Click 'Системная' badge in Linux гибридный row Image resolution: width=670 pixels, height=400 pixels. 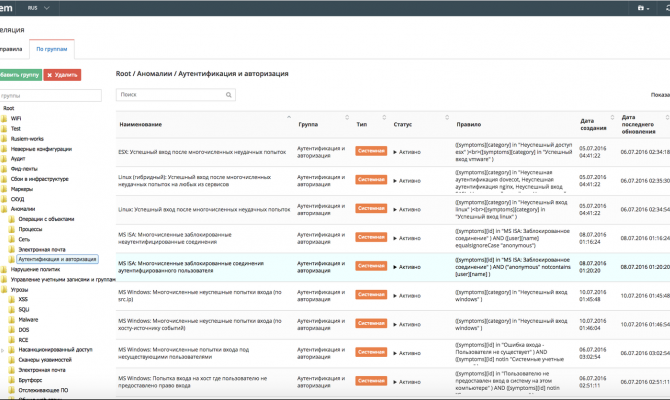371,179
